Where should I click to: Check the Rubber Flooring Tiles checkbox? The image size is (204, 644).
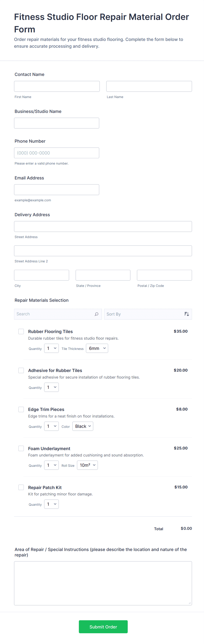(21, 331)
